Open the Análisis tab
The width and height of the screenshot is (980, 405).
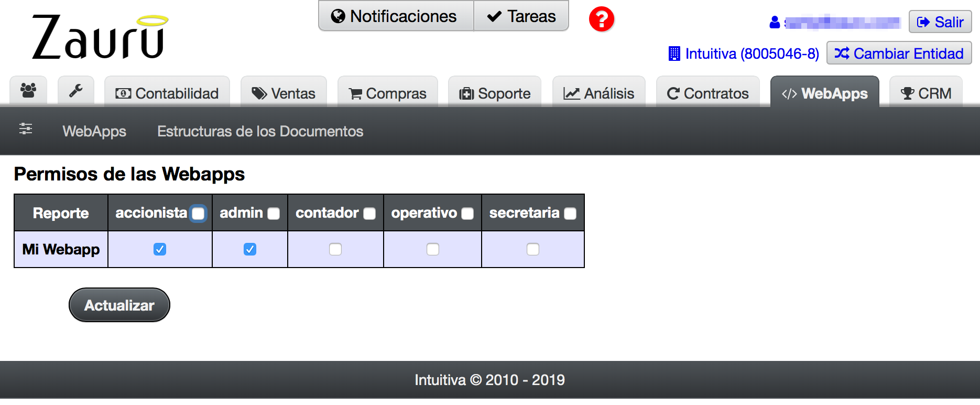[x=599, y=93]
